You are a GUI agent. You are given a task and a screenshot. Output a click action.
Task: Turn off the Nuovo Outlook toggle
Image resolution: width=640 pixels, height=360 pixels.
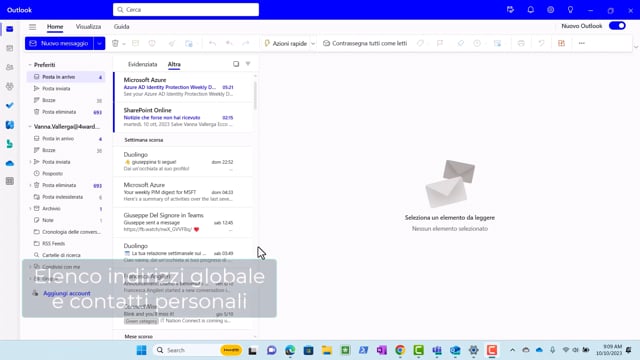tap(617, 26)
